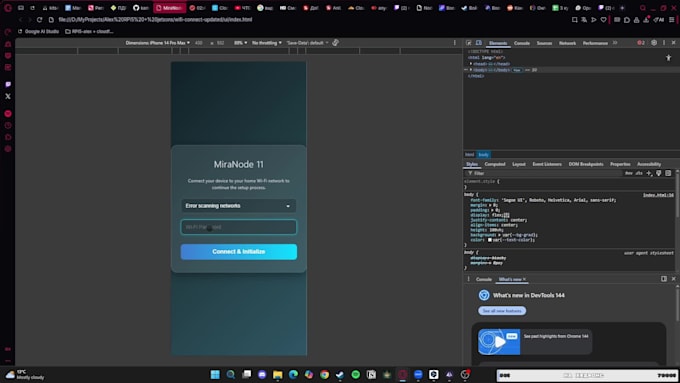Open the 88% zoom dropdown in device toolbar
Screen dimensions: 680x383
click(241, 43)
